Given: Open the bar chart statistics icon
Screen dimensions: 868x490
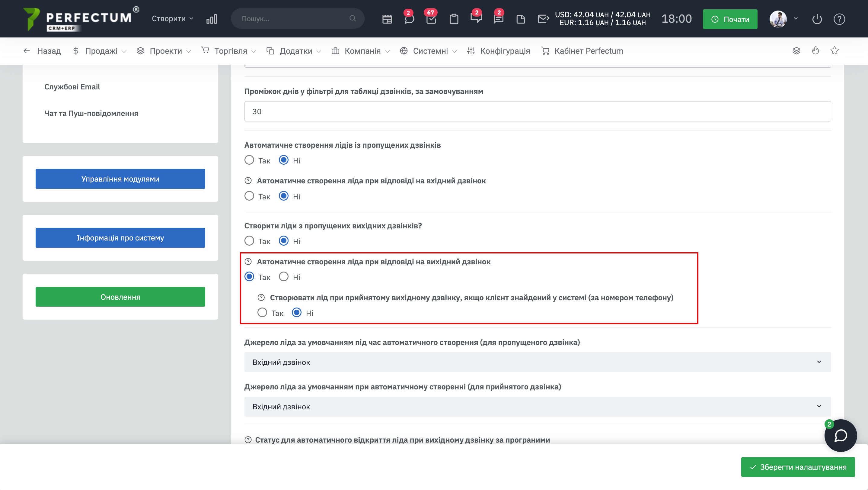Looking at the screenshot, I should 212,19.
